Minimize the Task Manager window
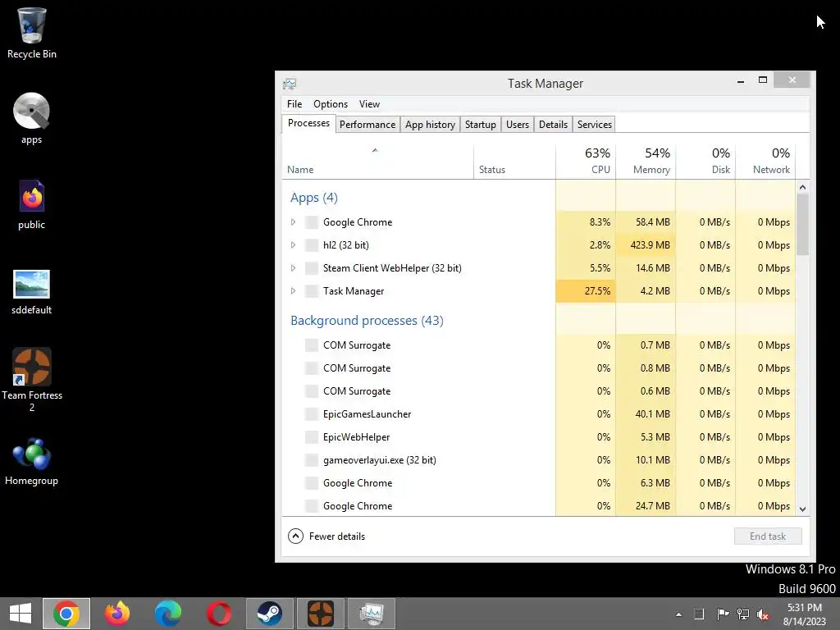840x630 pixels. (741, 81)
